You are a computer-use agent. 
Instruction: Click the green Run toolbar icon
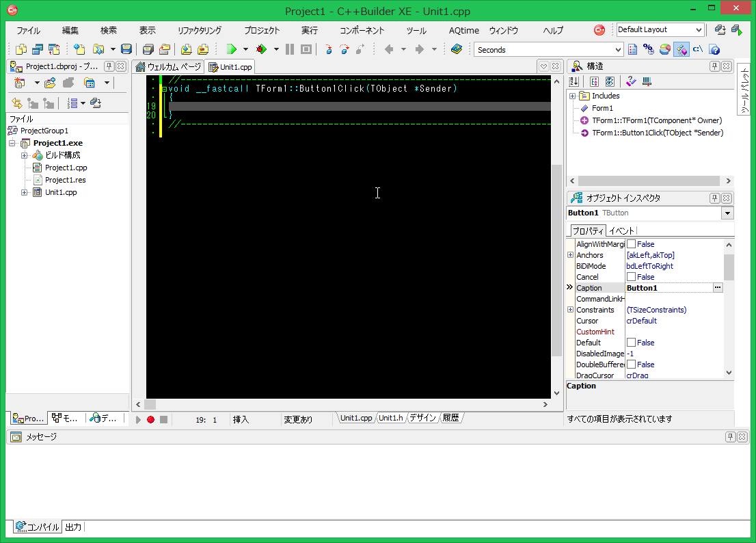[x=231, y=49]
